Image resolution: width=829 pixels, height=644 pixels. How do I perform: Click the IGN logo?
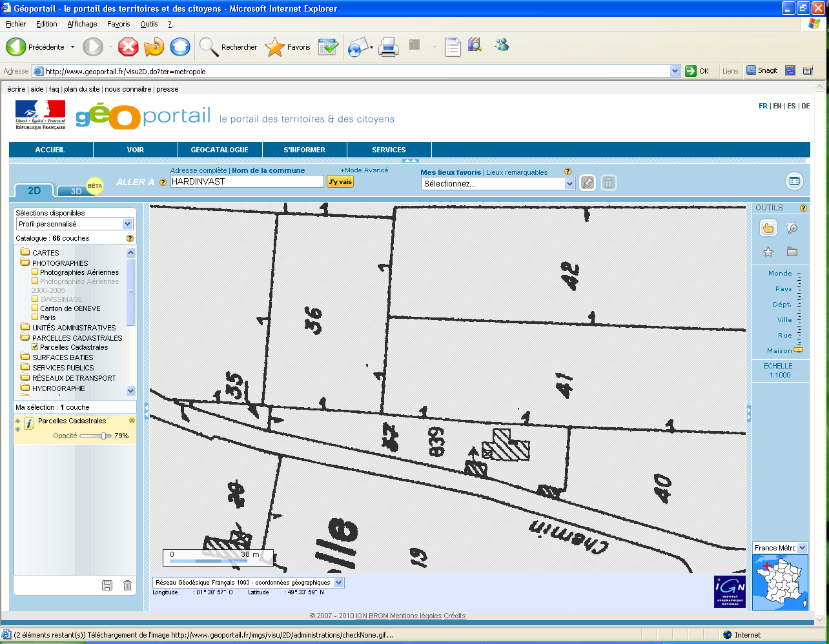[730, 592]
